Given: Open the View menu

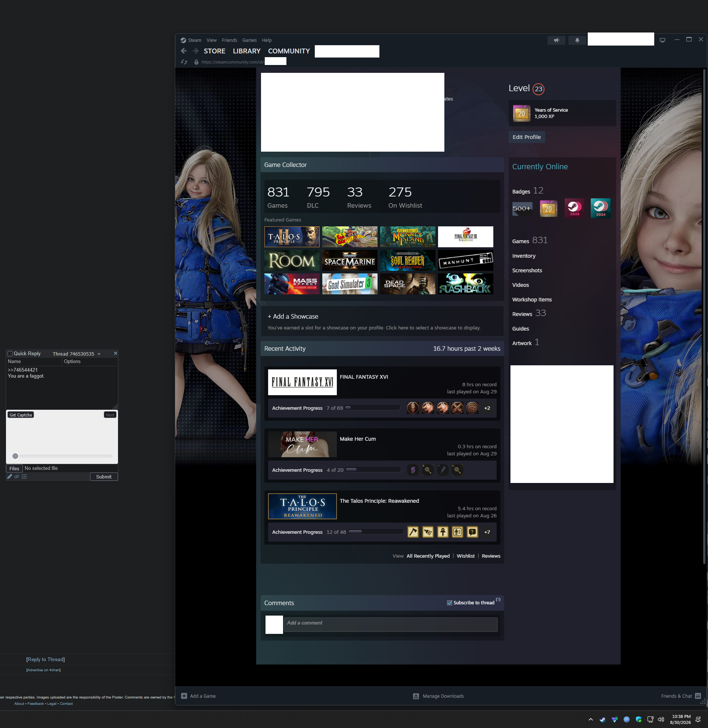Looking at the screenshot, I should click(x=211, y=40).
